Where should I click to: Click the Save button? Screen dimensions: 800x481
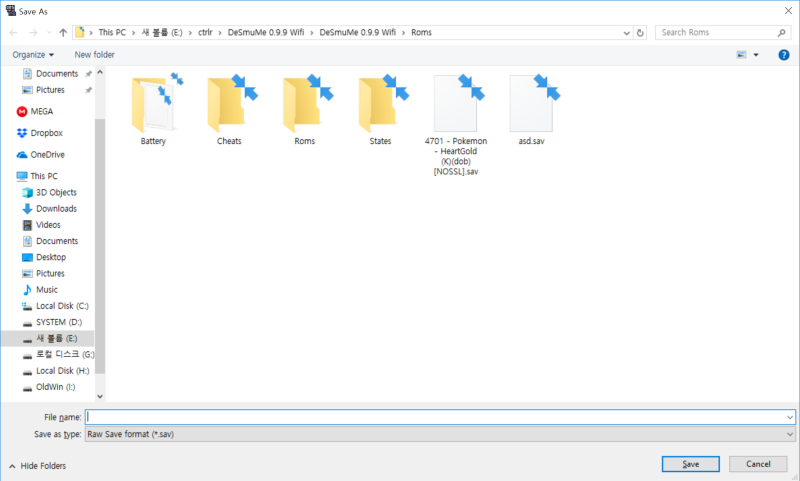point(691,464)
